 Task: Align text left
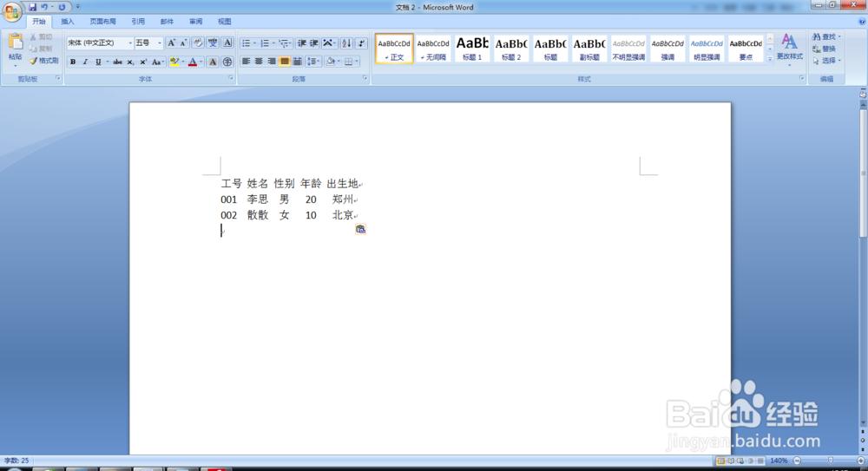coord(246,62)
